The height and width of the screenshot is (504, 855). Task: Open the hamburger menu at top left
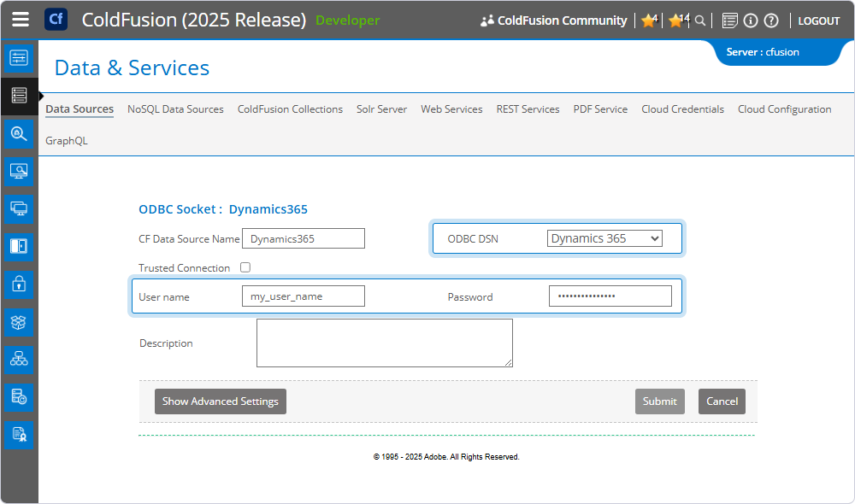[x=21, y=20]
